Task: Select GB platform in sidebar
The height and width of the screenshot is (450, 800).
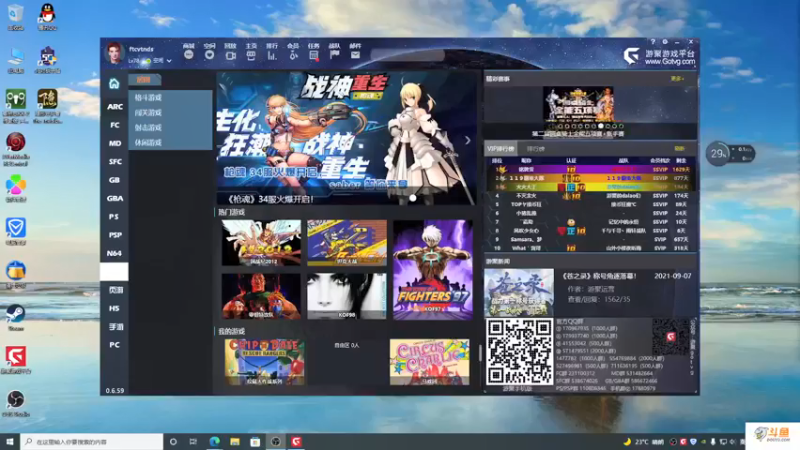Action: click(x=115, y=180)
